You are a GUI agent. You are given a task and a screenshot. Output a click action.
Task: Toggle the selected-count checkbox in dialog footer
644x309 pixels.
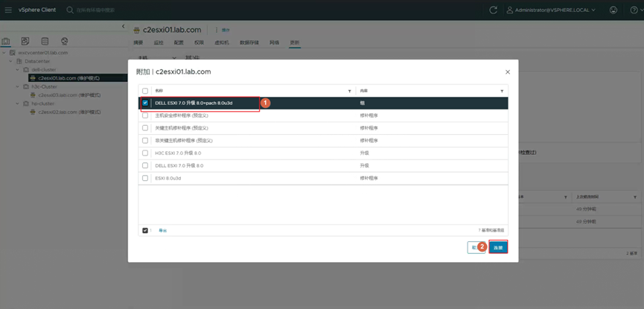tap(145, 231)
